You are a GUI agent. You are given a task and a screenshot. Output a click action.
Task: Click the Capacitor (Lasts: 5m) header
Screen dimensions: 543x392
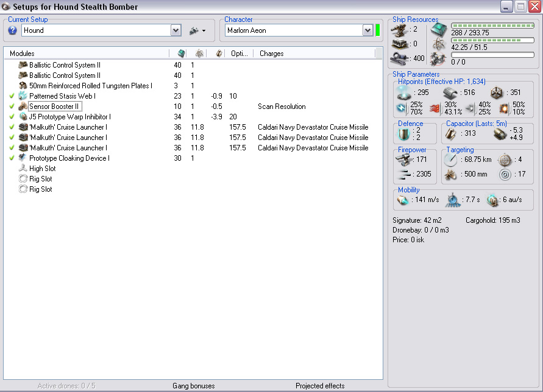[x=476, y=124]
